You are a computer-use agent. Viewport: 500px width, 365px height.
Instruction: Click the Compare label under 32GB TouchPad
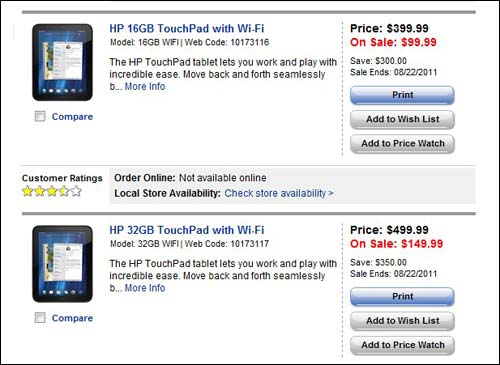click(72, 318)
